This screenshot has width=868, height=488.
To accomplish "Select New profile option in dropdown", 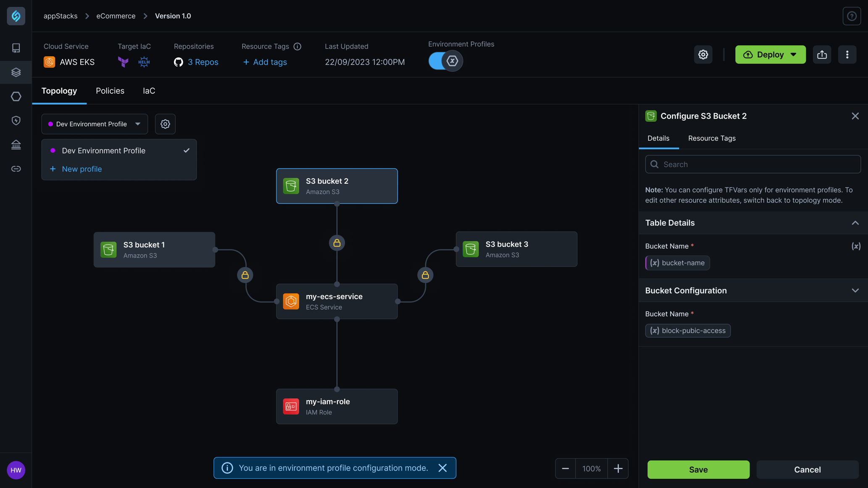I will point(82,168).
